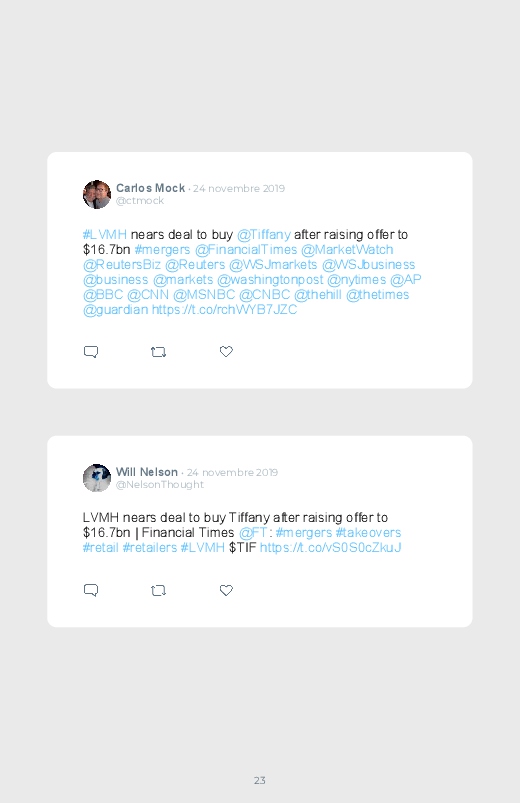This screenshot has height=803, width=520.
Task: Follow the t.co/rchWYB7JZC link
Action: pos(224,309)
